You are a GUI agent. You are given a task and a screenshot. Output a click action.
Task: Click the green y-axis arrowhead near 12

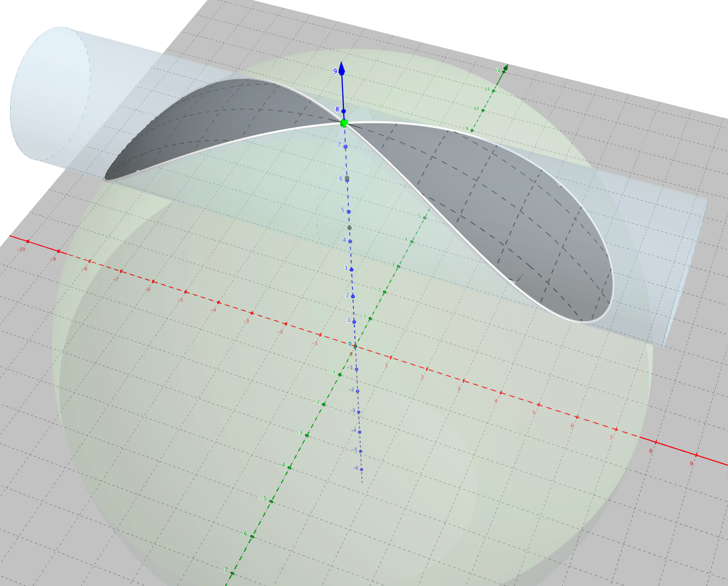(x=506, y=68)
